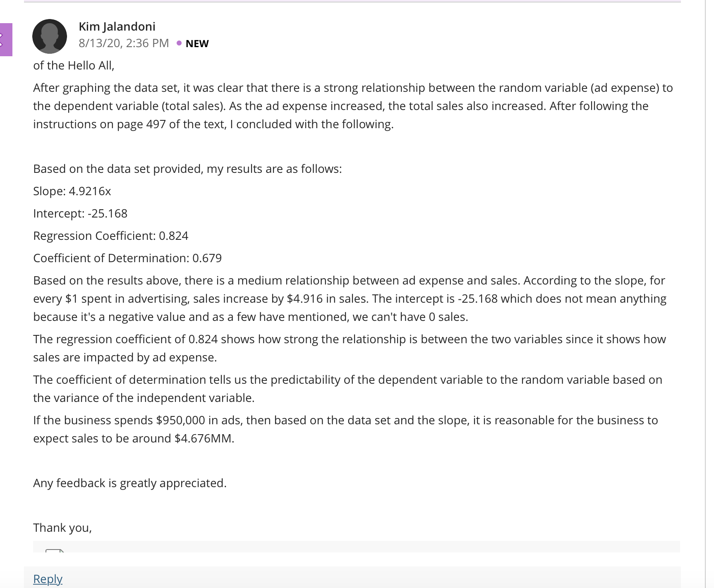Click the purple collapse tab on left edge
This screenshot has height=588, width=714.
click(6, 40)
